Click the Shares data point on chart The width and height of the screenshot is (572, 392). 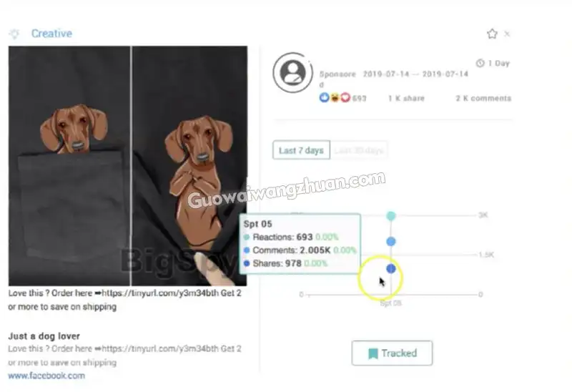pos(390,269)
